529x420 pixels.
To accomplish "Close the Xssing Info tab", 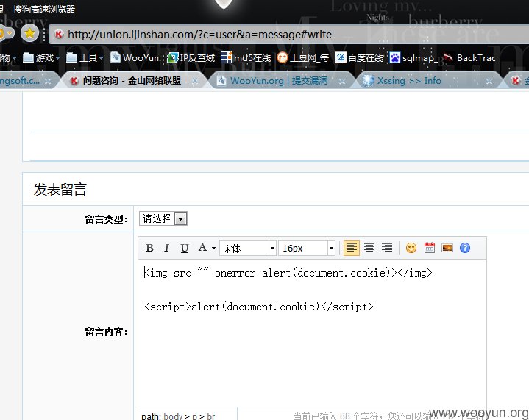I will pos(489,82).
